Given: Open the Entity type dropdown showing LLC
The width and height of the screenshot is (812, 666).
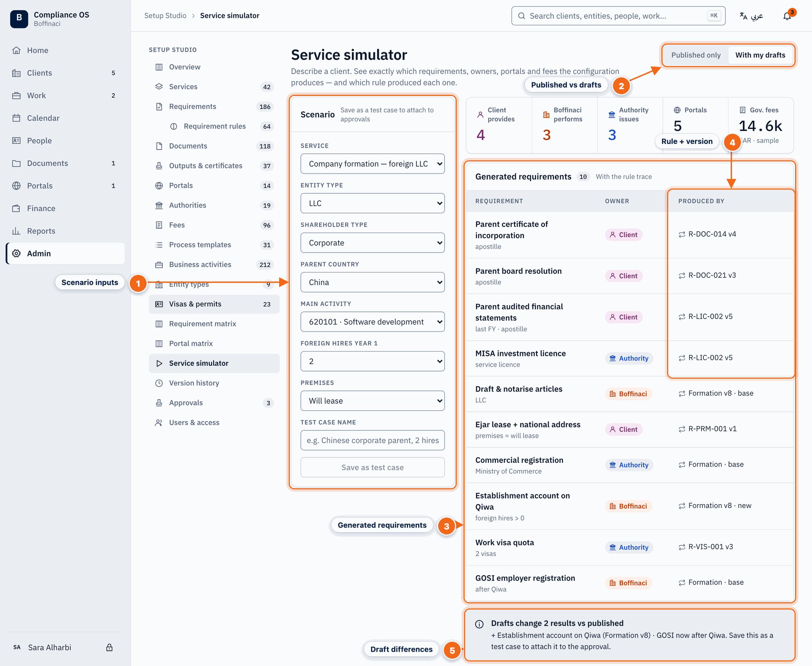Looking at the screenshot, I should [x=373, y=203].
